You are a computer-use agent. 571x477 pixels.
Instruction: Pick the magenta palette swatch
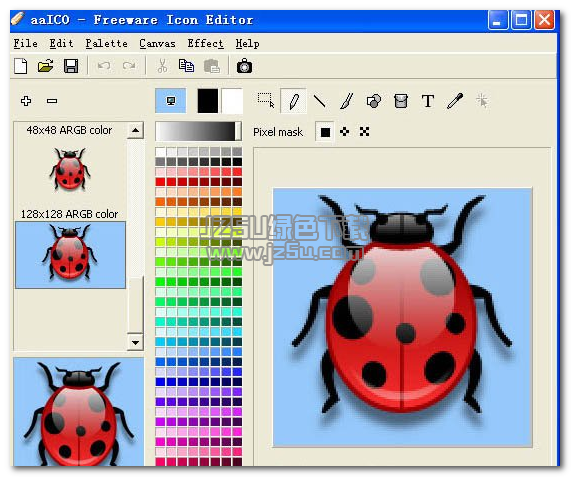pos(160,422)
